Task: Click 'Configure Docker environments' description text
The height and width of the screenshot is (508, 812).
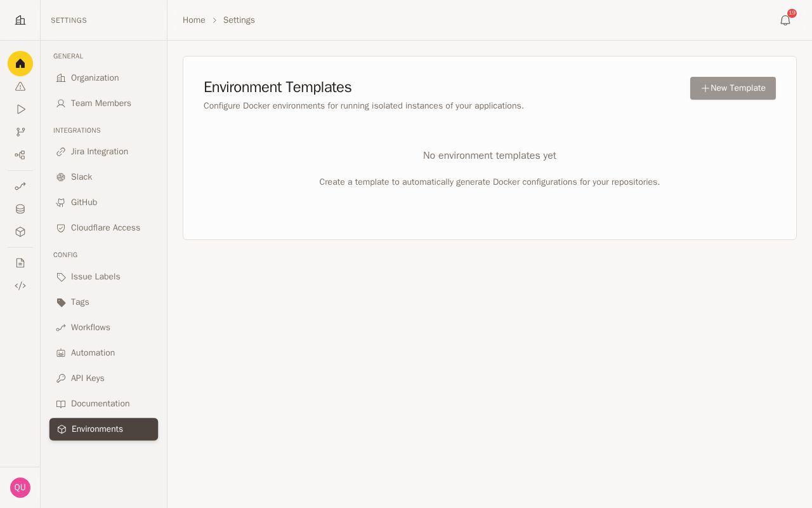Action: coord(363,106)
